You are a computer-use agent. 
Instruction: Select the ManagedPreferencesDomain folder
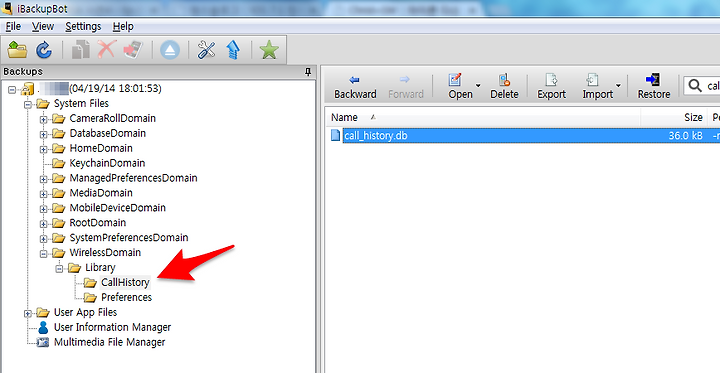tap(133, 178)
